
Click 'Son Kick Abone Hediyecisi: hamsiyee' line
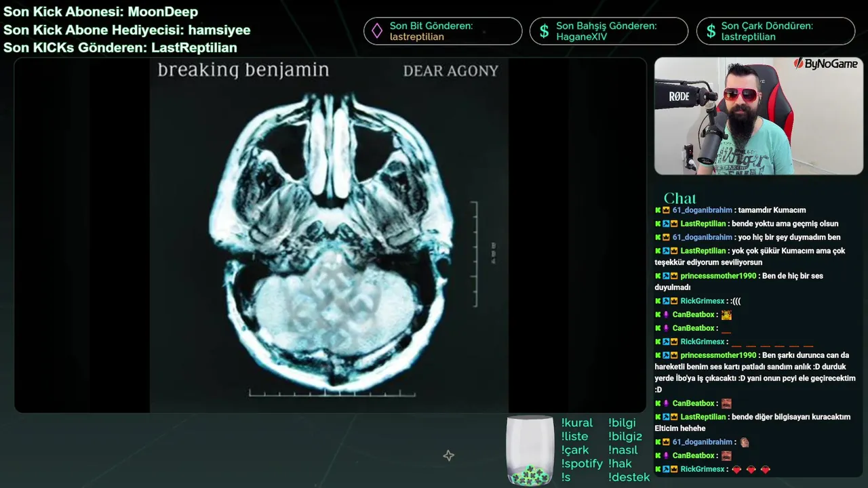(x=127, y=30)
